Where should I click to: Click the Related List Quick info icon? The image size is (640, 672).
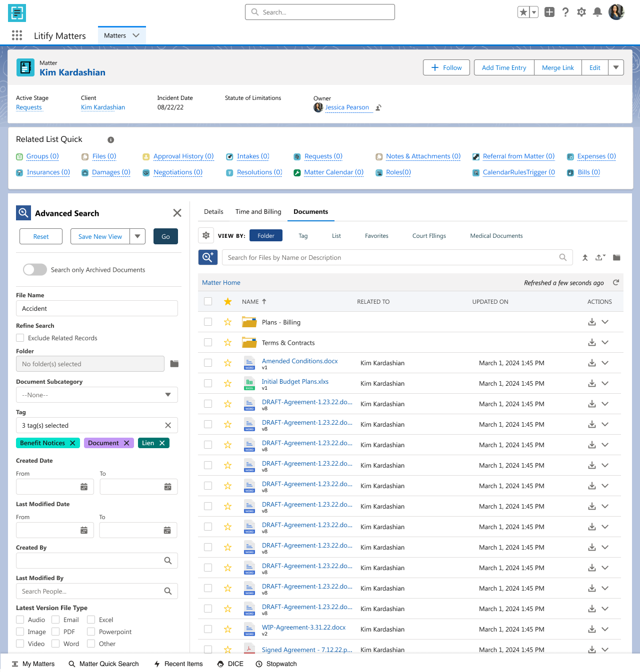point(111,140)
